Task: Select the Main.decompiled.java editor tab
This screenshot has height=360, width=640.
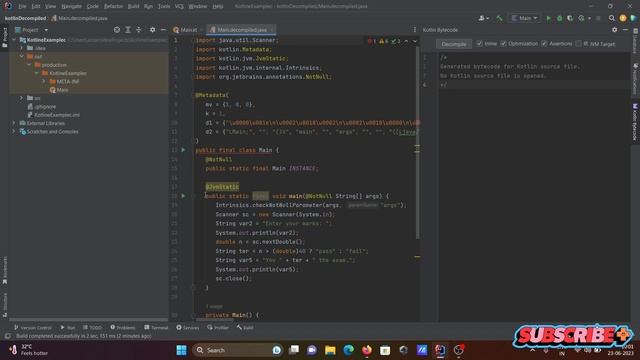Action: click(x=241, y=30)
